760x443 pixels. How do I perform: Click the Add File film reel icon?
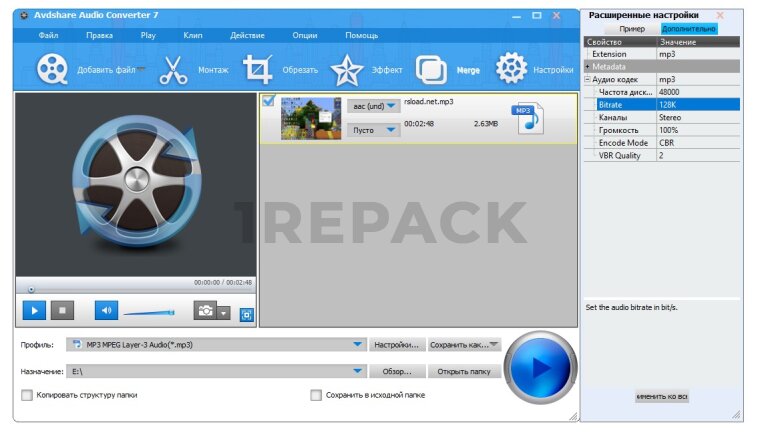pyautogui.click(x=52, y=69)
